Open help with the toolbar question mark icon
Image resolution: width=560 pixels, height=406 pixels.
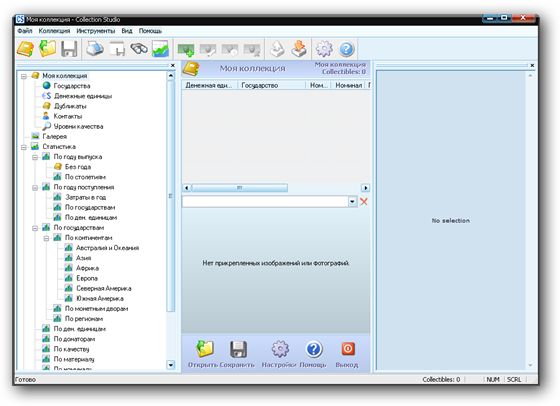coord(346,49)
